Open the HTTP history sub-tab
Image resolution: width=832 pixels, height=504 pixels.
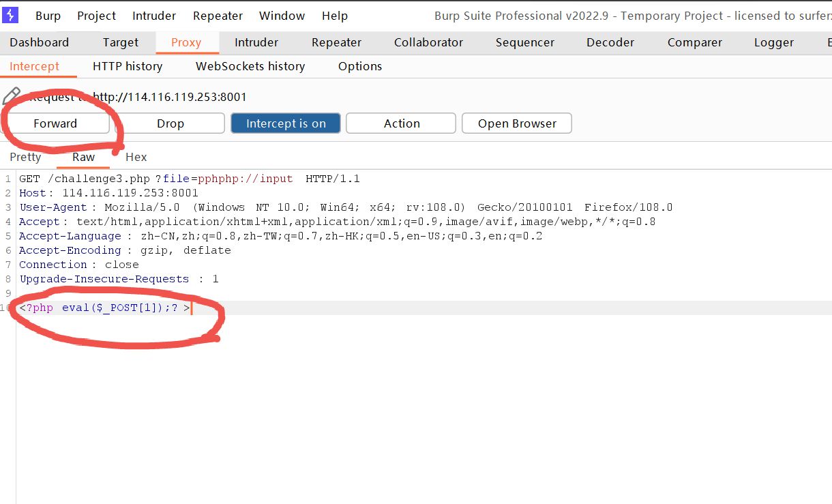[128, 66]
